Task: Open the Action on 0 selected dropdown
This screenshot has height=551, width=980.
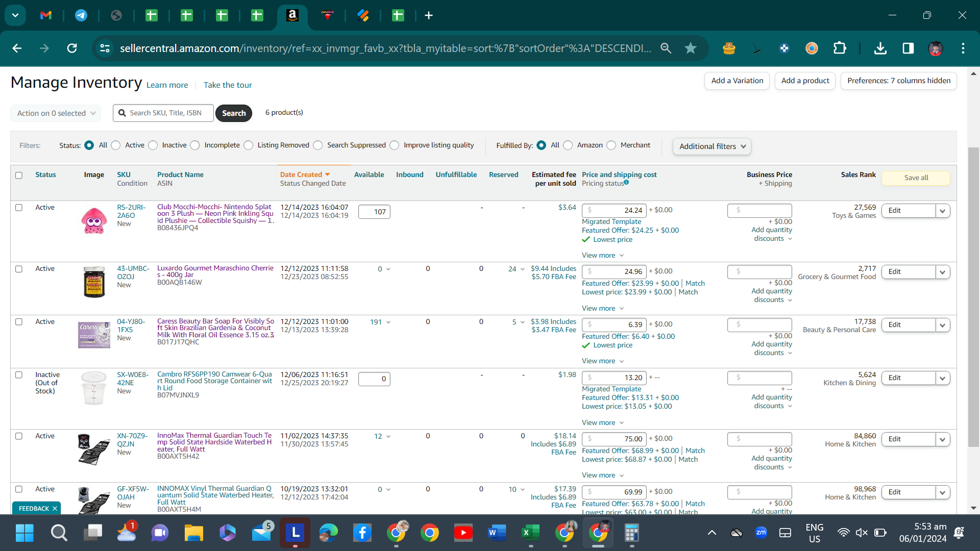Action: (x=56, y=113)
